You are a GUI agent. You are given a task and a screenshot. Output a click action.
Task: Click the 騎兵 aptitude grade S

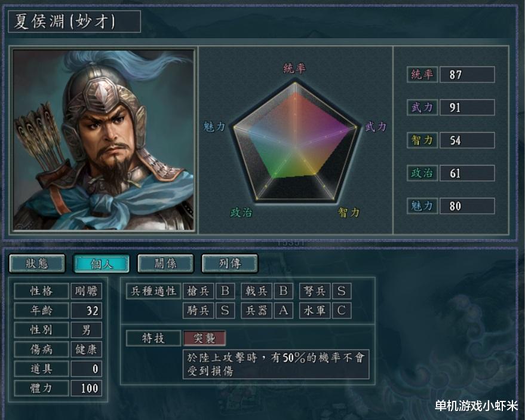click(225, 311)
